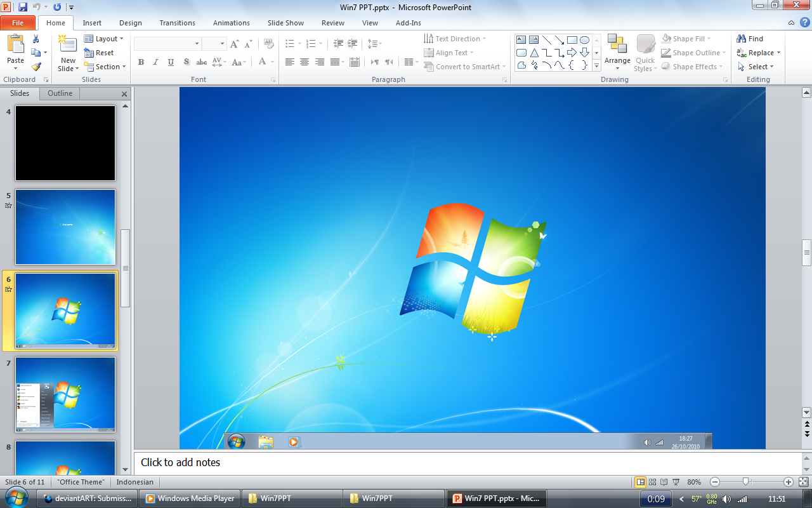Toggle Text Shadow formatting
The width and height of the screenshot is (812, 508).
(x=187, y=62)
